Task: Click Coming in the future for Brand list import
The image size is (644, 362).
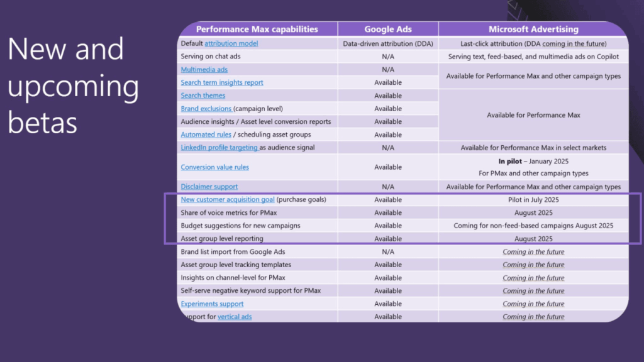Action: click(533, 251)
